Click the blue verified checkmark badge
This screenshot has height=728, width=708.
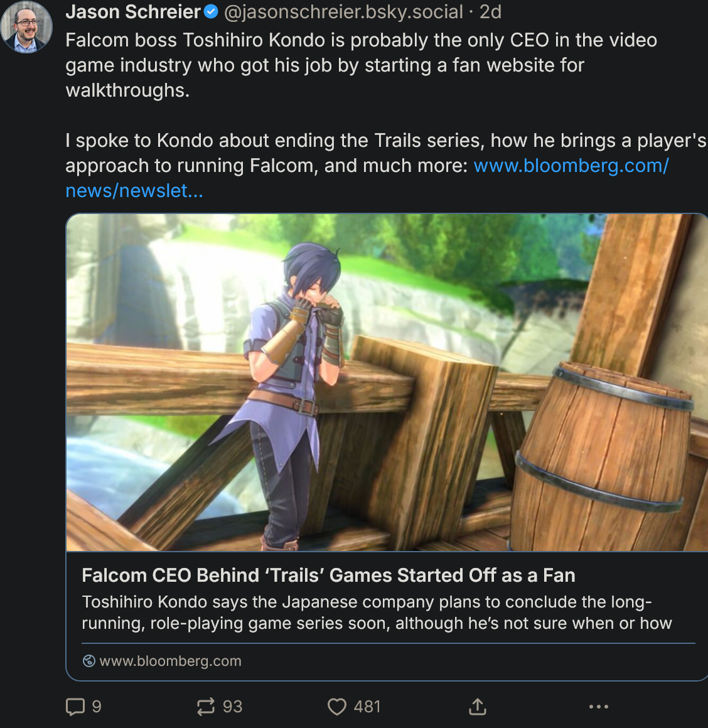[x=212, y=12]
